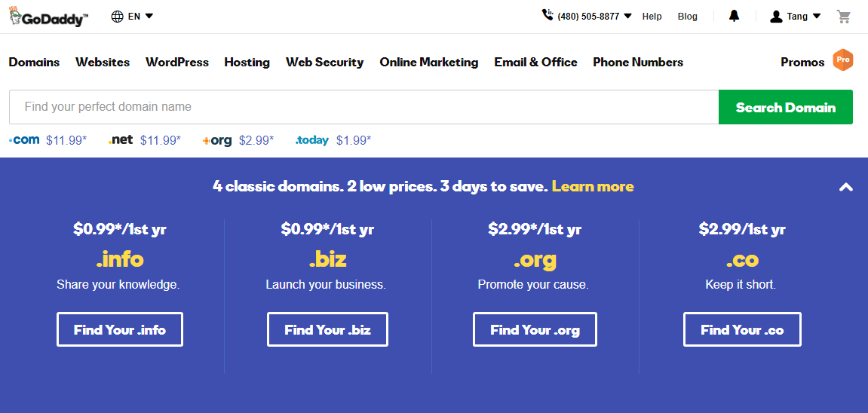Image resolution: width=868 pixels, height=413 pixels.
Task: Follow the Learn more link
Action: (593, 186)
